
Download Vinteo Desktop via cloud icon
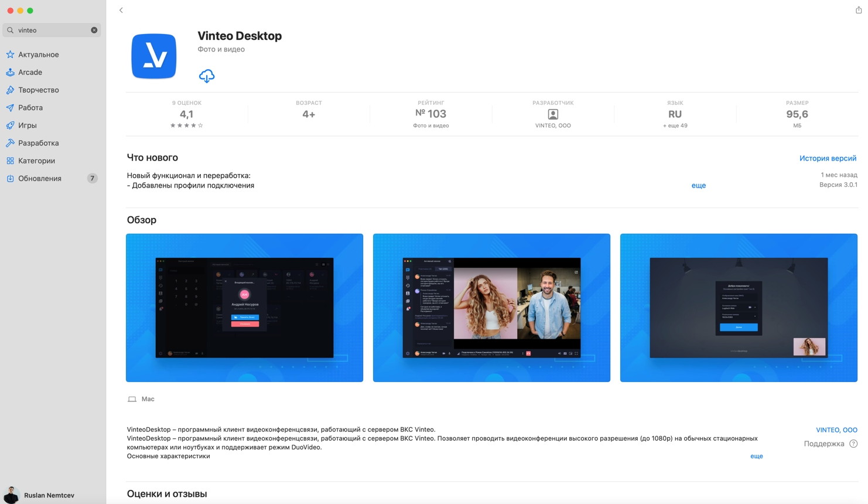coord(207,76)
